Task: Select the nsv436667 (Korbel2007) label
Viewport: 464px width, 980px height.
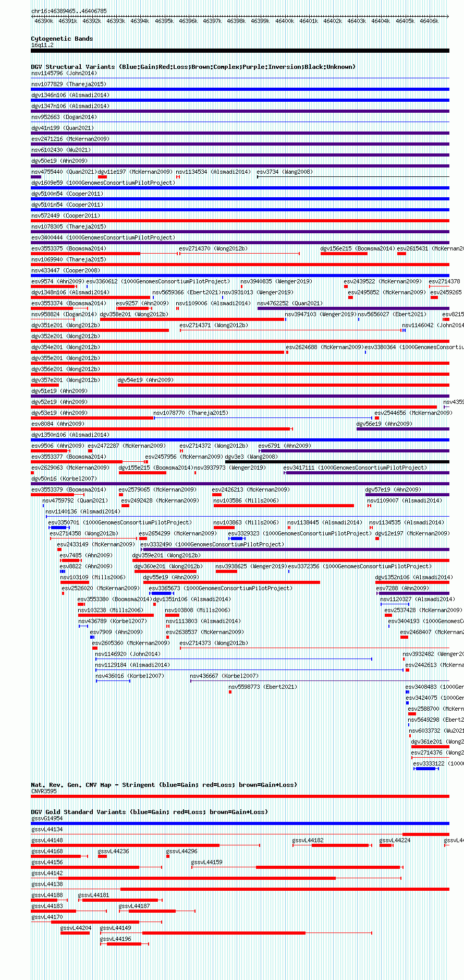Action: pyautogui.click(x=224, y=676)
